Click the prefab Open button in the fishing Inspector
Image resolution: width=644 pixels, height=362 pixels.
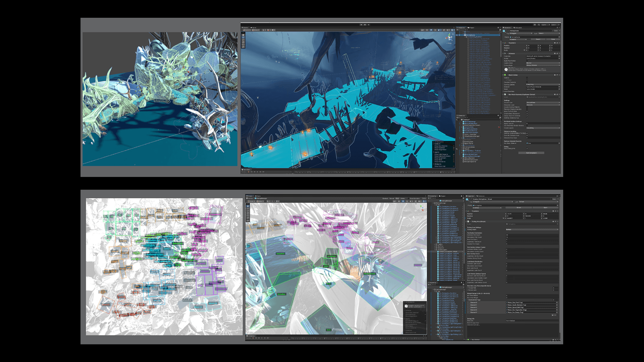coord(545,207)
